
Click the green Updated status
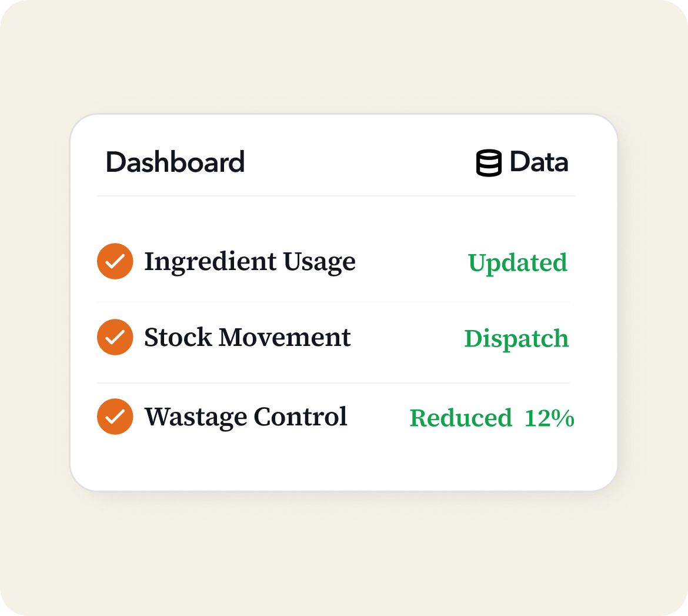point(517,262)
